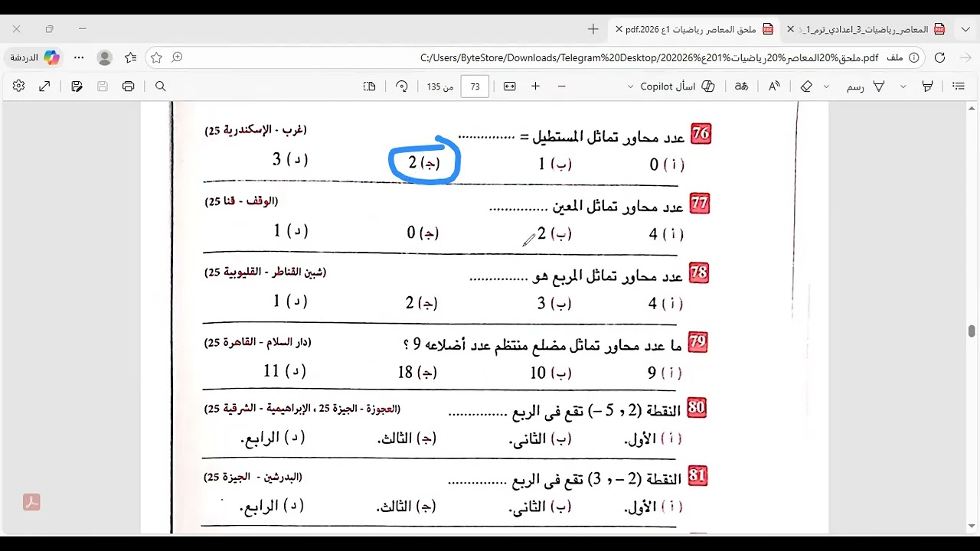
Task: Close the المعاصر_رياضيات_3_اعدادي tab
Action: 790,29
